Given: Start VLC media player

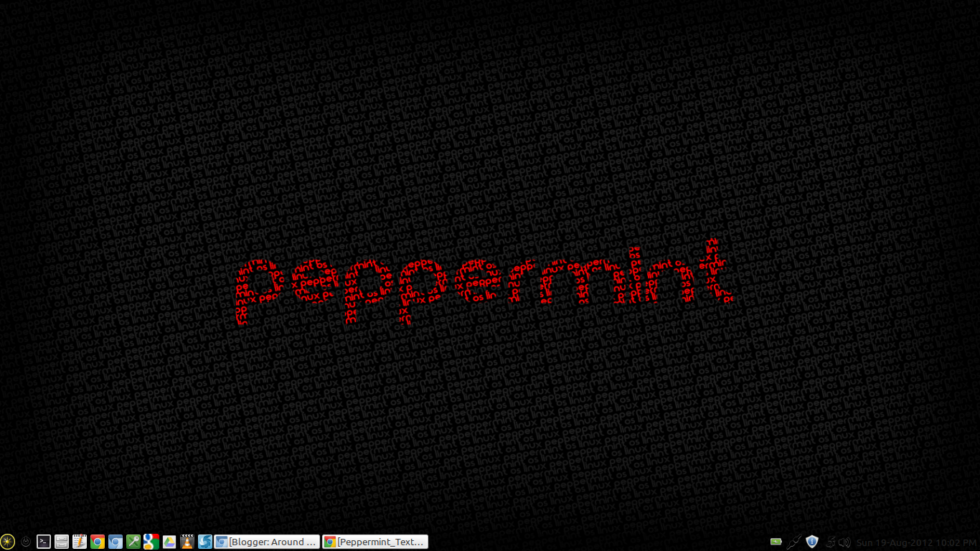Looking at the screenshot, I should point(189,542).
